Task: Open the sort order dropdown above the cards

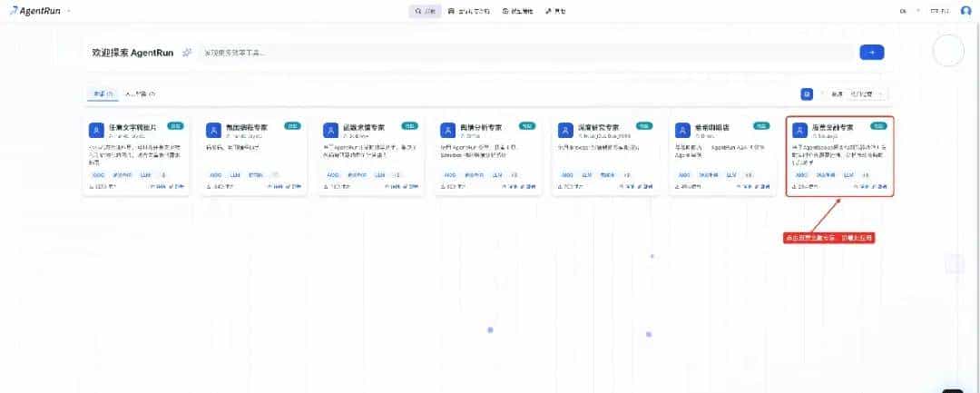Action: click(866, 93)
